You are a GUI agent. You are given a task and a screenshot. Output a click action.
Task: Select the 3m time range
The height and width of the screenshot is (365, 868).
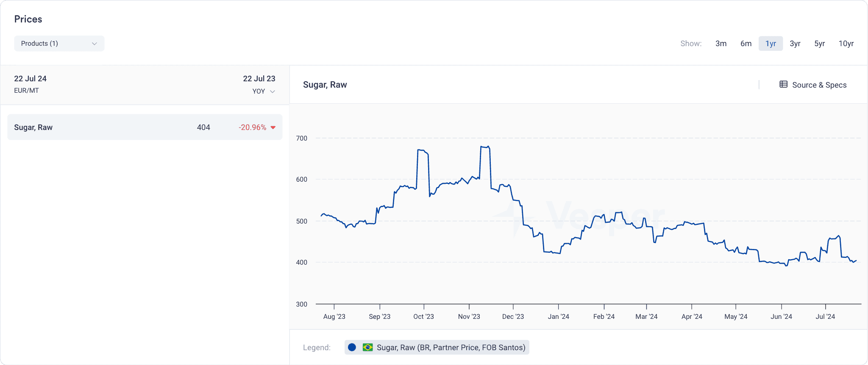[x=721, y=44]
